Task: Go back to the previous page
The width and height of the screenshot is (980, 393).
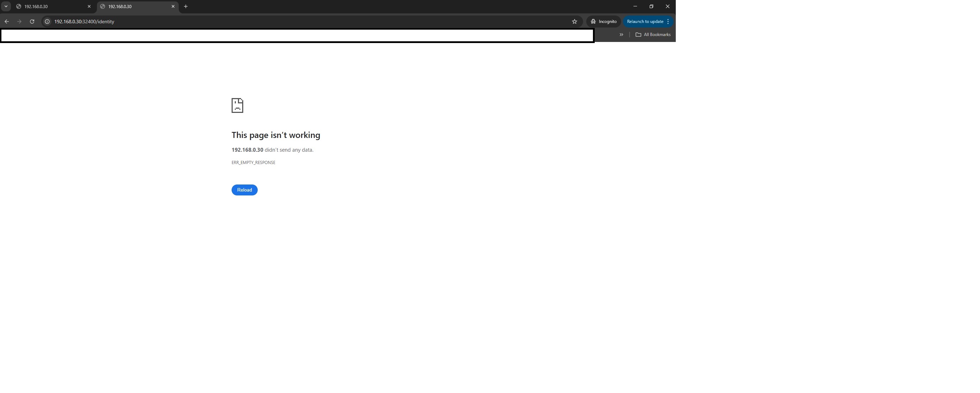Action: (6, 22)
